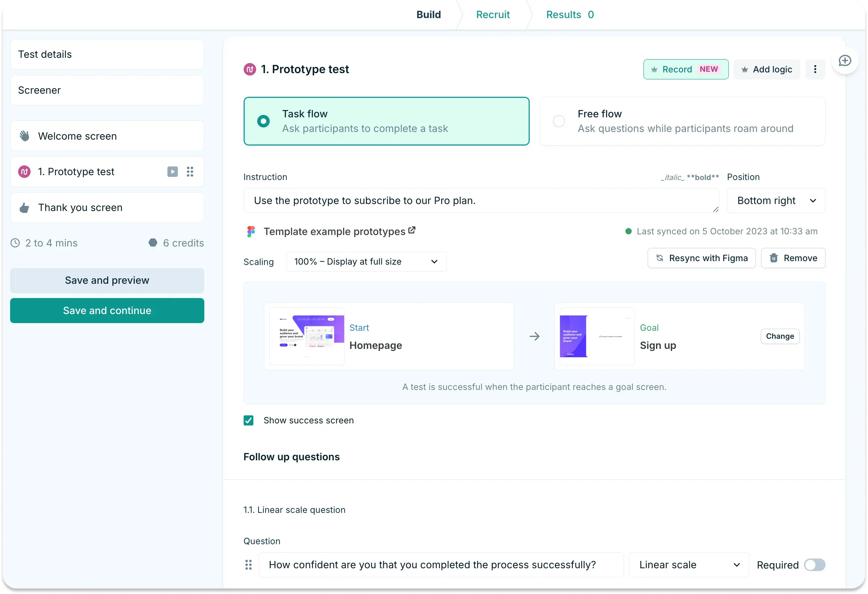Select the Free flow option
Viewport: 868px width, 594px height.
tap(558, 121)
